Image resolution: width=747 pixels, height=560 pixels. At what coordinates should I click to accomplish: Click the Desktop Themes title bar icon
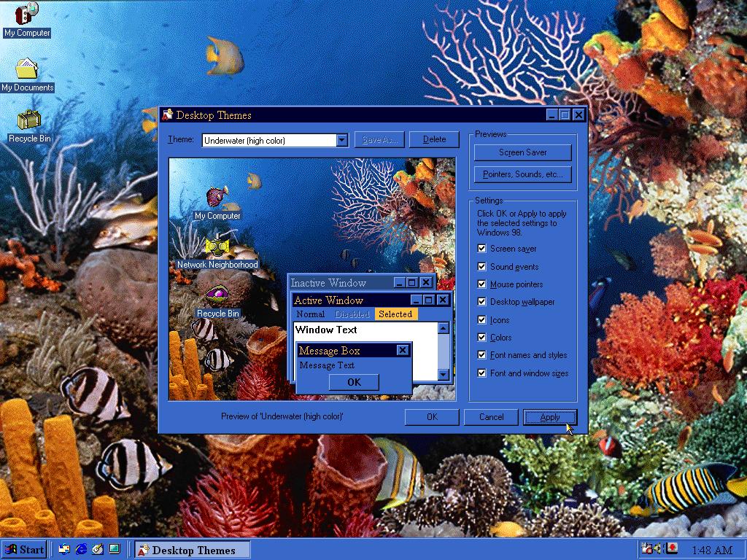click(167, 114)
